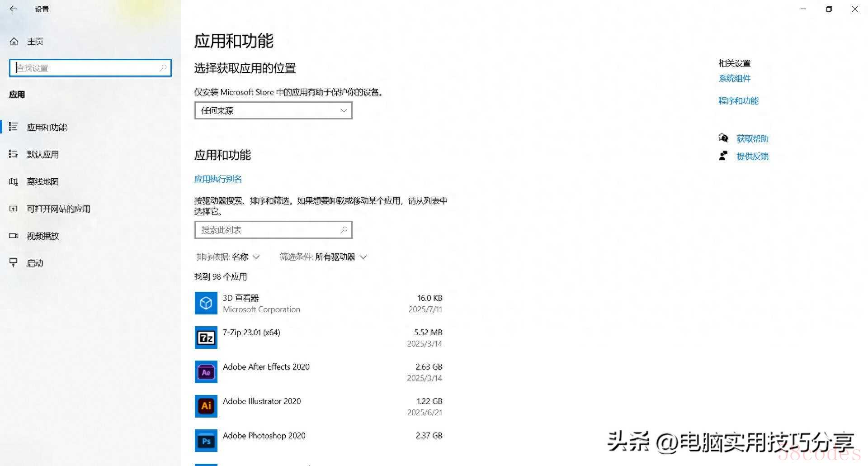
Task: Switch to 默认应用 in the sidebar
Action: (x=42, y=155)
